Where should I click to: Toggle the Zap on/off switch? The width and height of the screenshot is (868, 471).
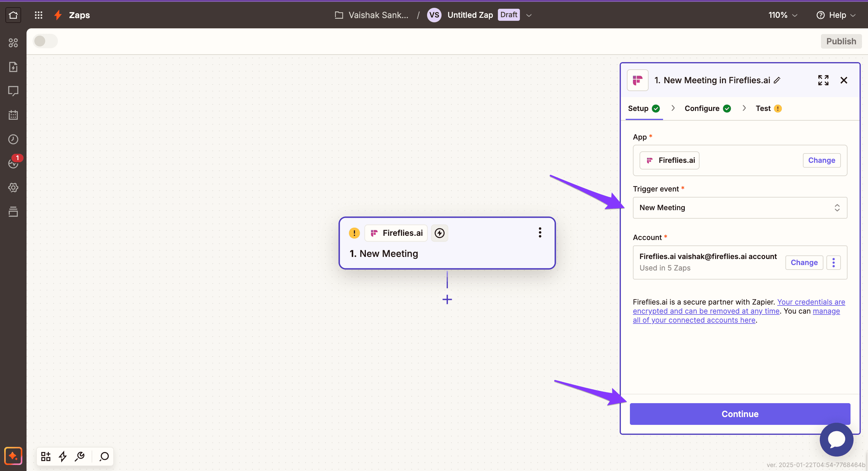pos(46,41)
